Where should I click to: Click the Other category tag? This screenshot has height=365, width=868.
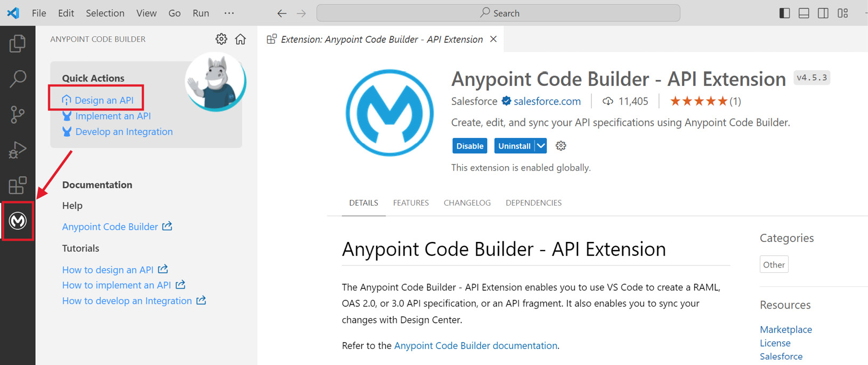774,264
